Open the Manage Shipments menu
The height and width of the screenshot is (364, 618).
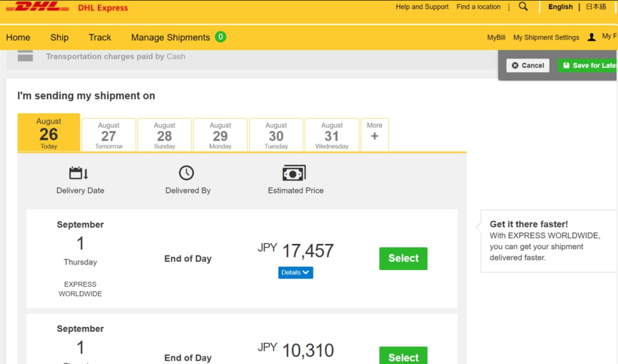tap(171, 38)
